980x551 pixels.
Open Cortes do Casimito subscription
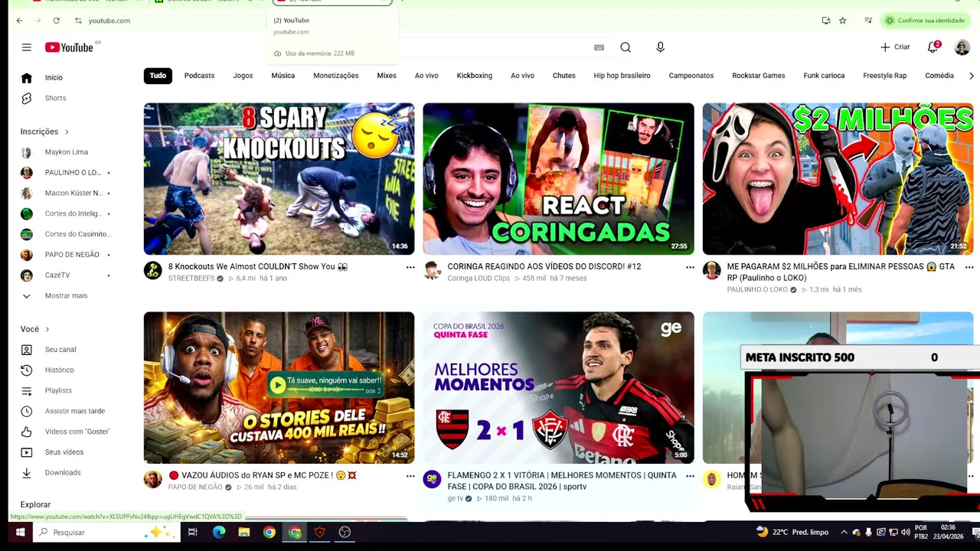click(x=65, y=234)
